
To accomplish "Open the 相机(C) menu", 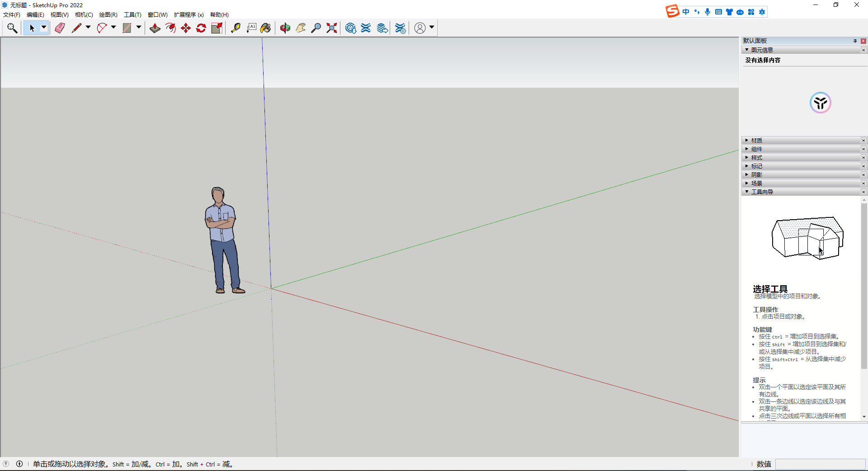I will point(84,15).
